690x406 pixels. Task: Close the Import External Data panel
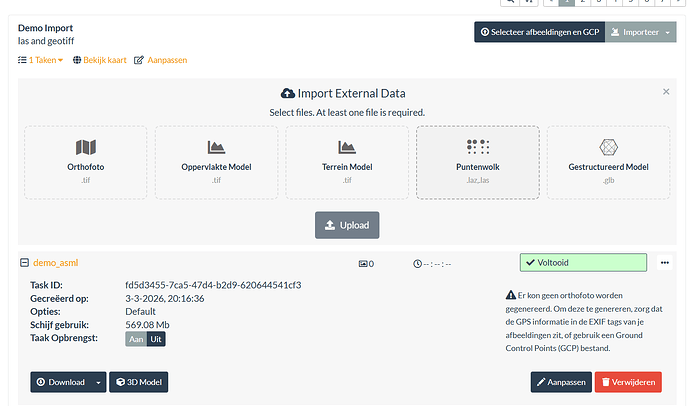coord(666,91)
